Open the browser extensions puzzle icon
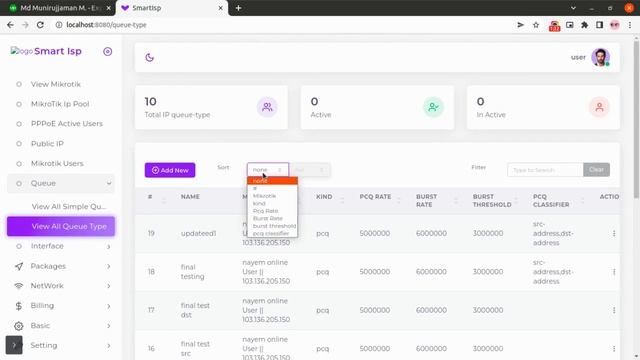The height and width of the screenshot is (360, 640). 584,25
